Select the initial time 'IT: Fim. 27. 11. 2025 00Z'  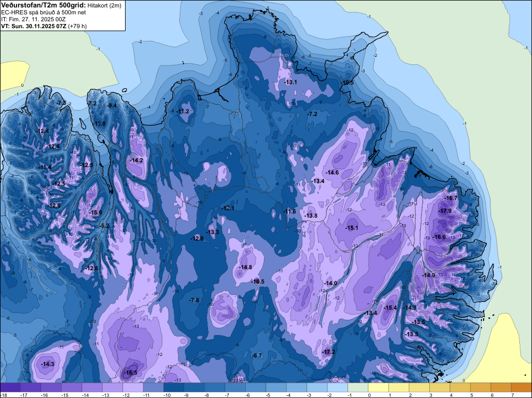[x=33, y=19]
